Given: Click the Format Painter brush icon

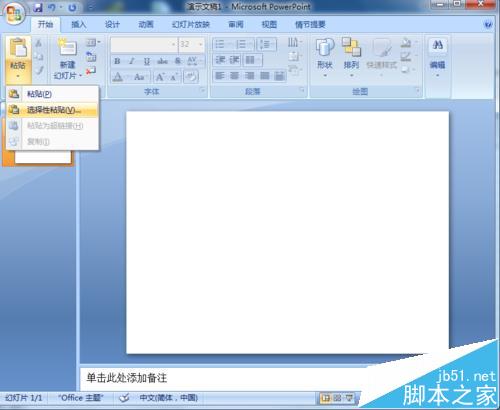Looking at the screenshot, I should coord(39,70).
